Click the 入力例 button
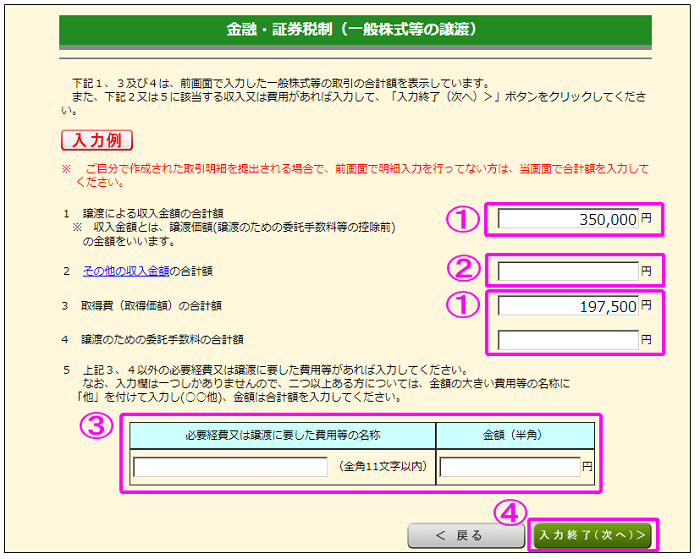The height and width of the screenshot is (559, 700). 97,140
